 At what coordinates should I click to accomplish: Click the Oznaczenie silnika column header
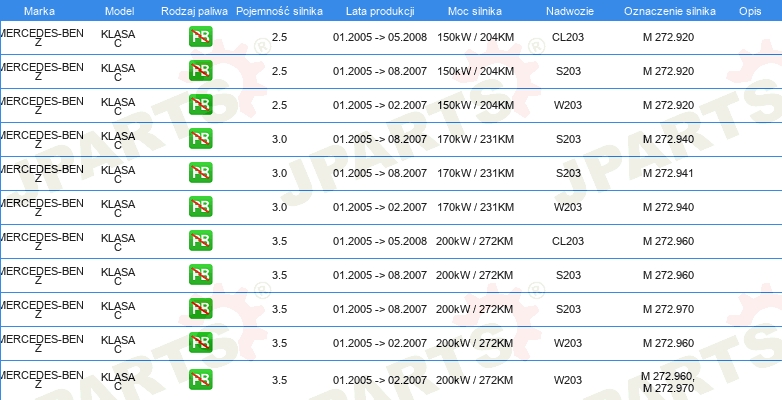pyautogui.click(x=670, y=11)
